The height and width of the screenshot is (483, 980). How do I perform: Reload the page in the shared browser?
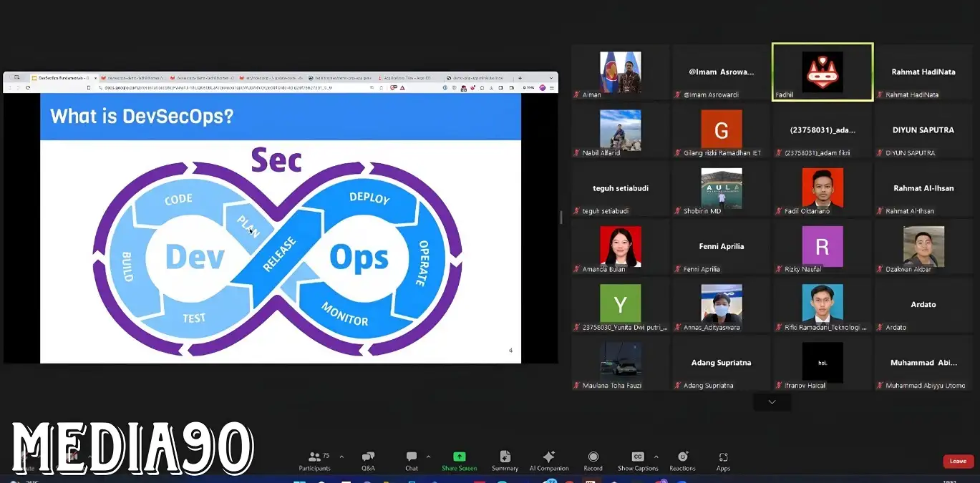28,87
